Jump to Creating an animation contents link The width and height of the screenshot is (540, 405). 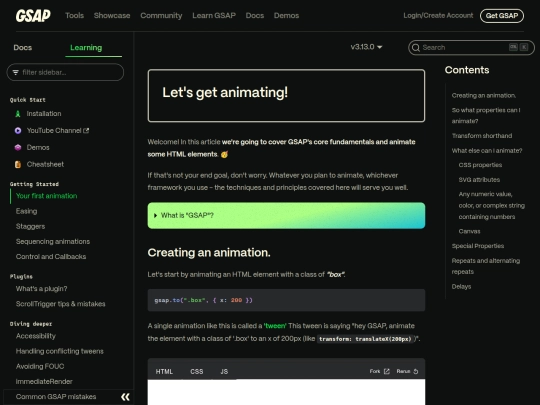pyautogui.click(x=484, y=95)
